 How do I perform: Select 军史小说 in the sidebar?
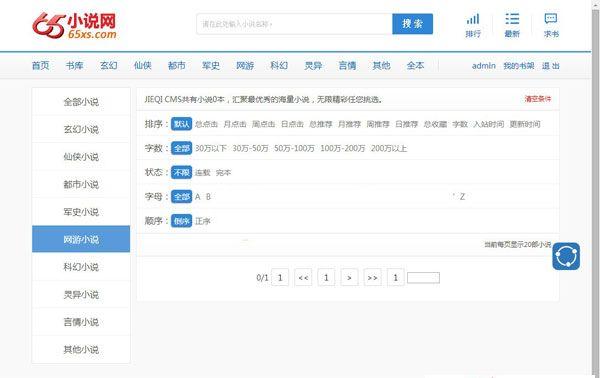pyautogui.click(x=81, y=212)
